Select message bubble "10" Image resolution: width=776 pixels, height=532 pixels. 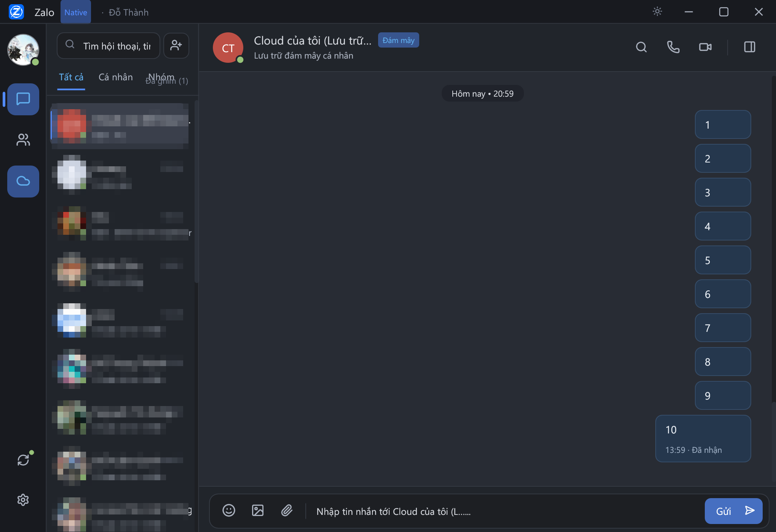click(x=703, y=439)
